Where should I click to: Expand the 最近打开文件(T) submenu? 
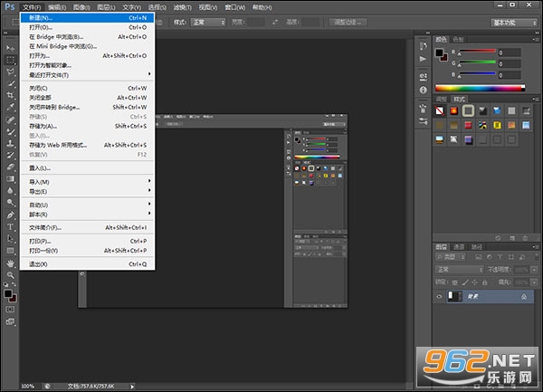87,75
